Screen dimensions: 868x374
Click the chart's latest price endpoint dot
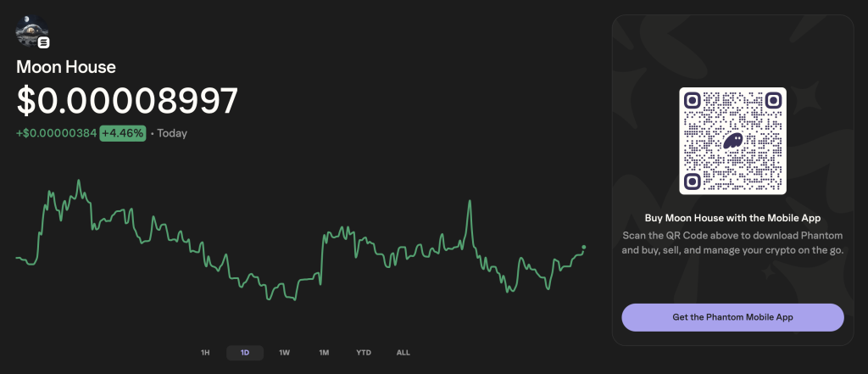[583, 247]
